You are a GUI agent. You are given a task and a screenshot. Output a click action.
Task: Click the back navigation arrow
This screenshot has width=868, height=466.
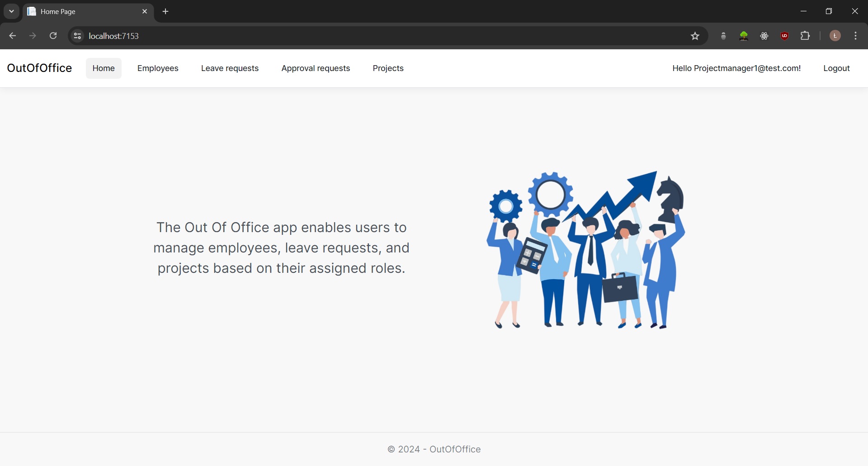[x=12, y=35]
